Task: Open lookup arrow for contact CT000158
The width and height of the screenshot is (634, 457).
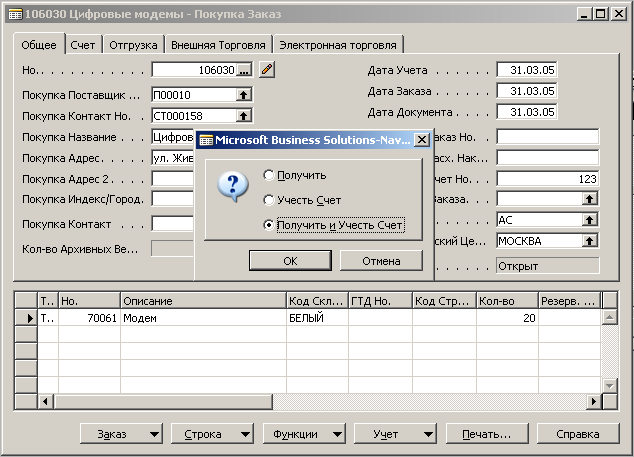Action: [x=243, y=116]
